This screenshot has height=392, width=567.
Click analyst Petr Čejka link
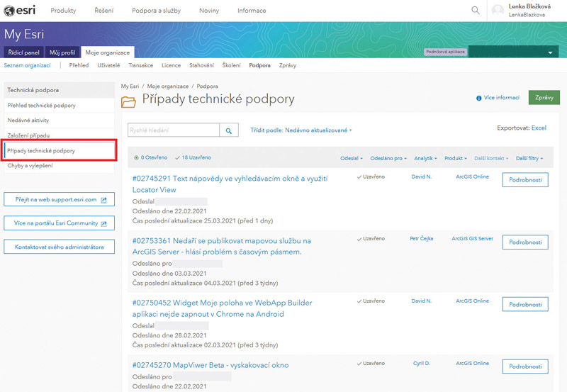(x=421, y=239)
